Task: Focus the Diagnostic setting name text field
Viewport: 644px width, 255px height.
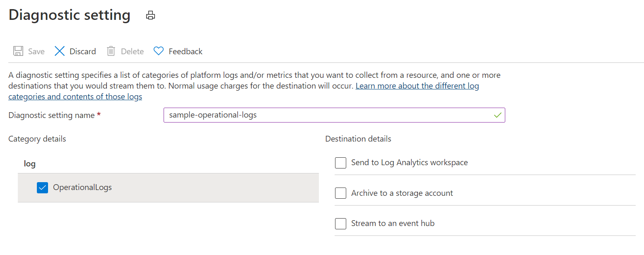Action: coord(327,115)
